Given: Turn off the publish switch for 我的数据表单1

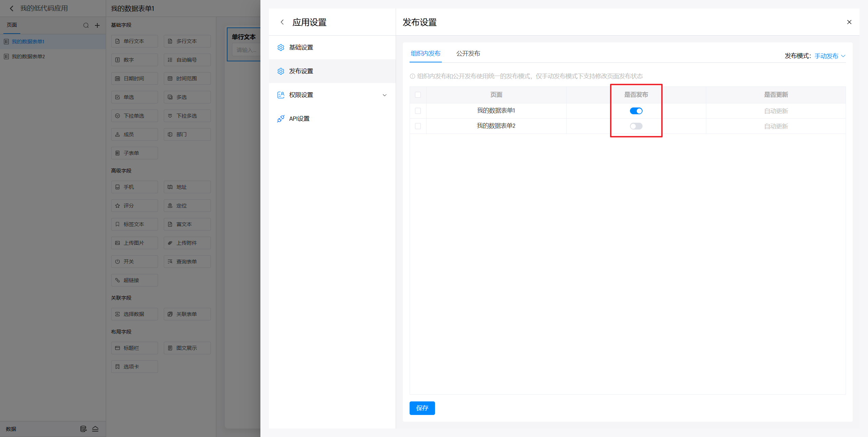Looking at the screenshot, I should tap(636, 111).
